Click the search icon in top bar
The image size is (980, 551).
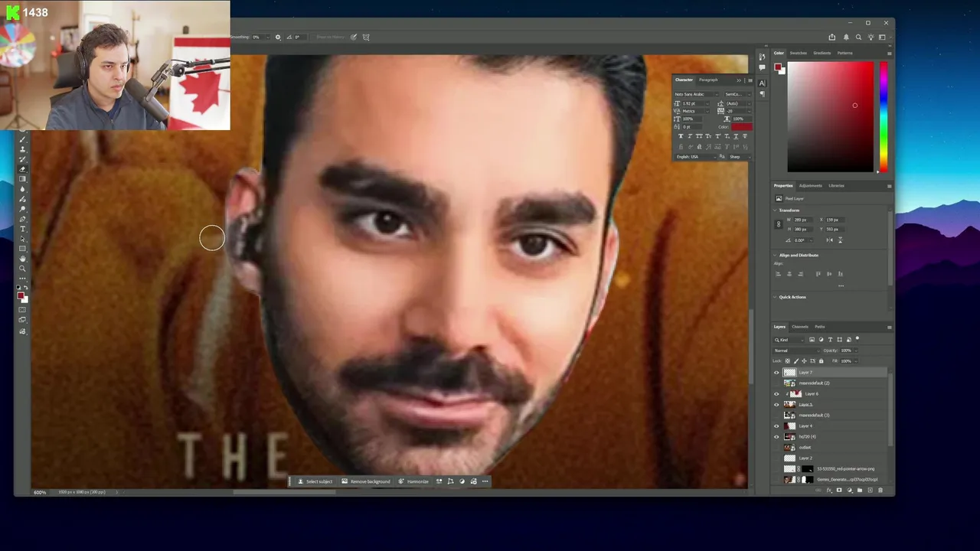(858, 37)
